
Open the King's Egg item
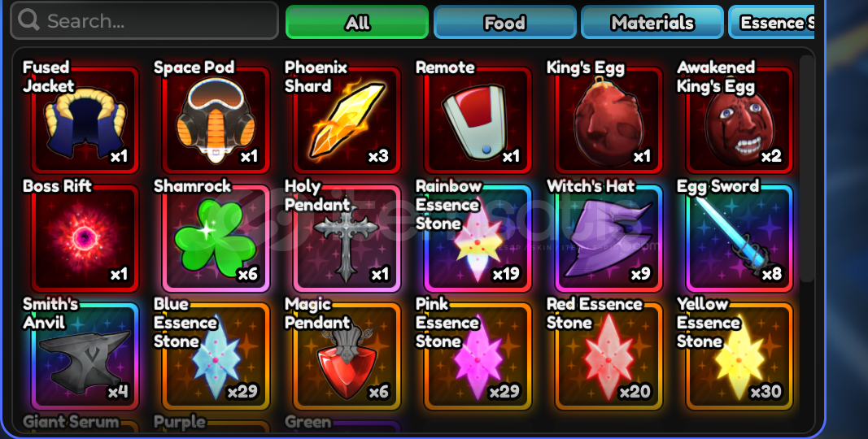point(608,120)
